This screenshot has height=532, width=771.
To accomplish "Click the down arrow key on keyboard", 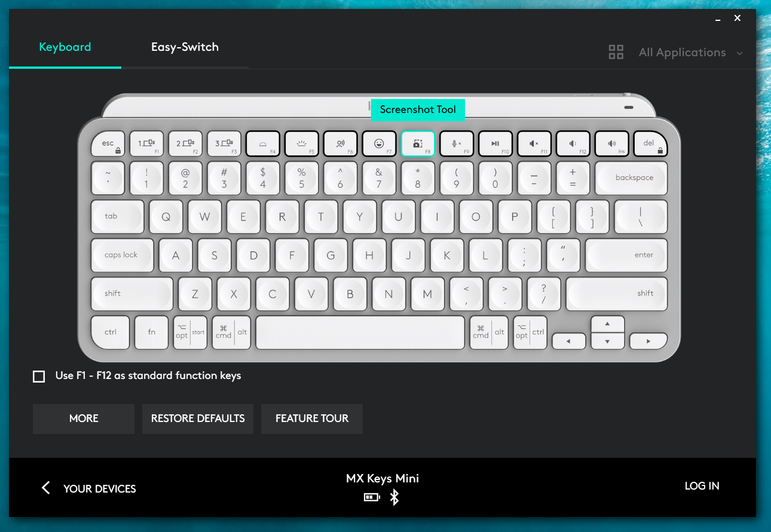I will tap(608, 341).
